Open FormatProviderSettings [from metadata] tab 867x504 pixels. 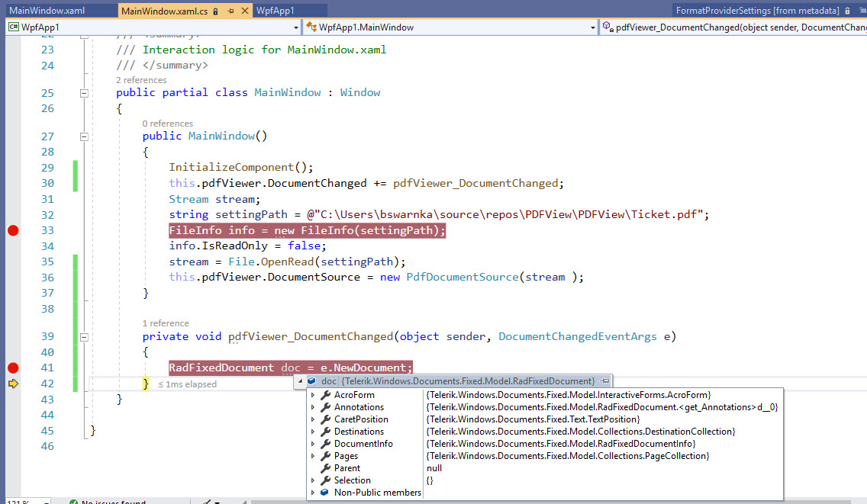pos(757,11)
